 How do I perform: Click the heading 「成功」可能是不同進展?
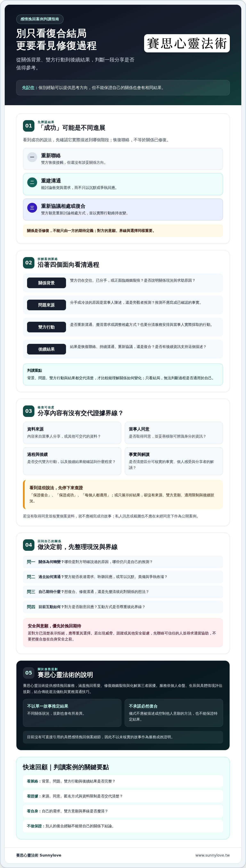pos(72,128)
